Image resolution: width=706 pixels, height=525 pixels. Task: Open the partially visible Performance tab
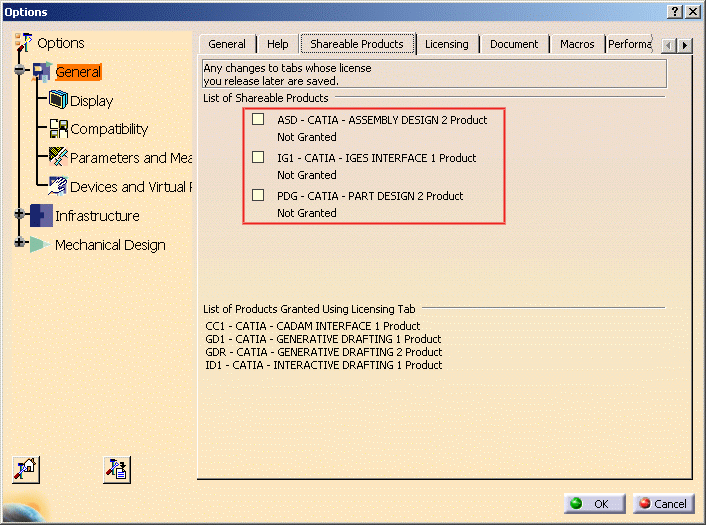coord(629,44)
